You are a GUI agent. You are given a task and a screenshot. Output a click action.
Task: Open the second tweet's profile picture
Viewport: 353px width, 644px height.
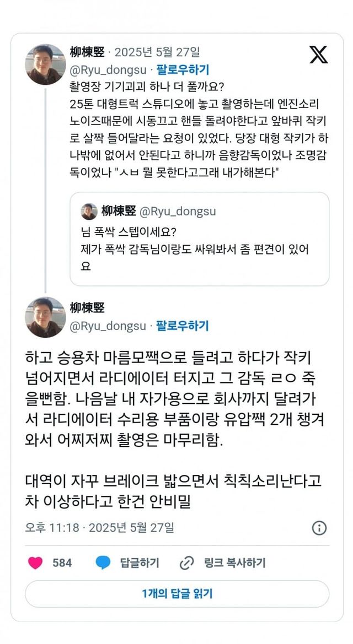46,317
